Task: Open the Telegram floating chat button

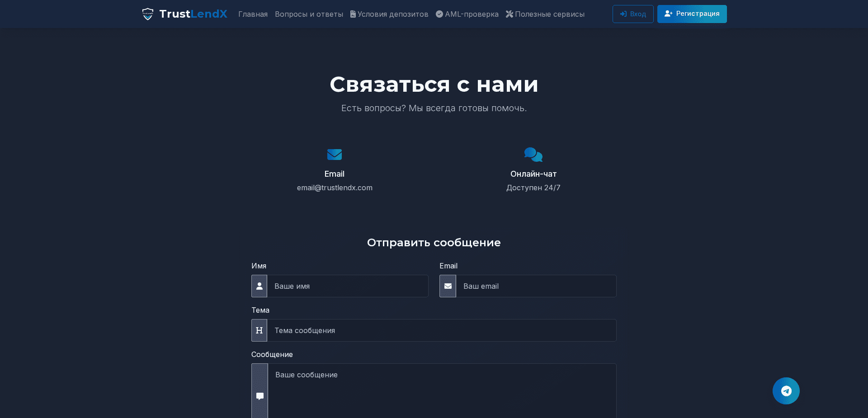Action: click(x=786, y=390)
